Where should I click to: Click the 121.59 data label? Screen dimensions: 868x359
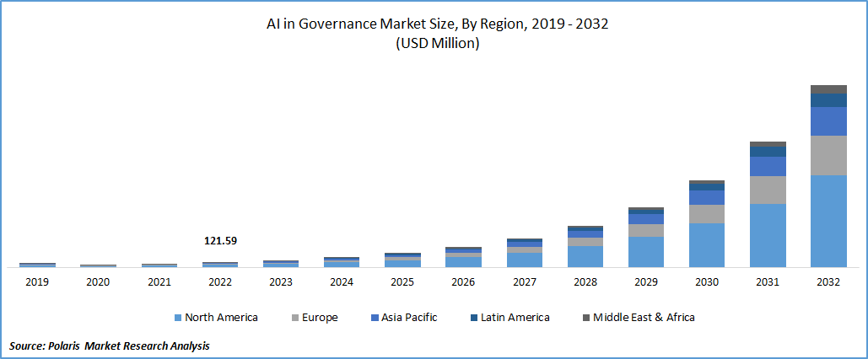(x=220, y=241)
